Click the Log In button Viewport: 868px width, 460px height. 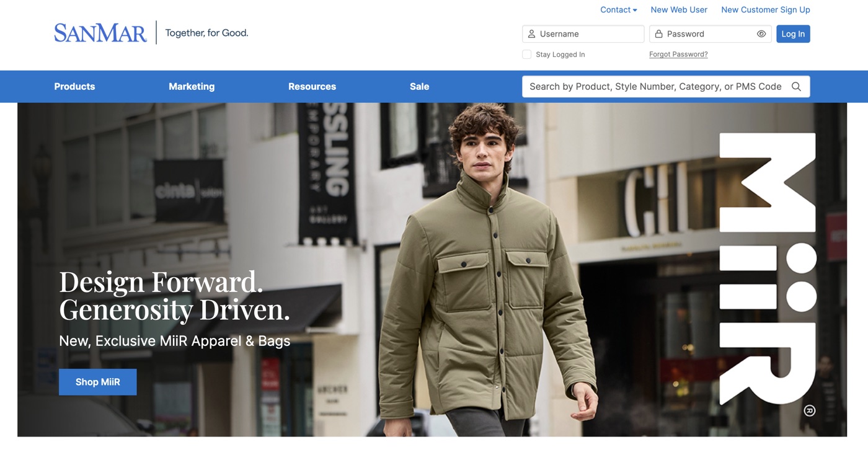(793, 34)
